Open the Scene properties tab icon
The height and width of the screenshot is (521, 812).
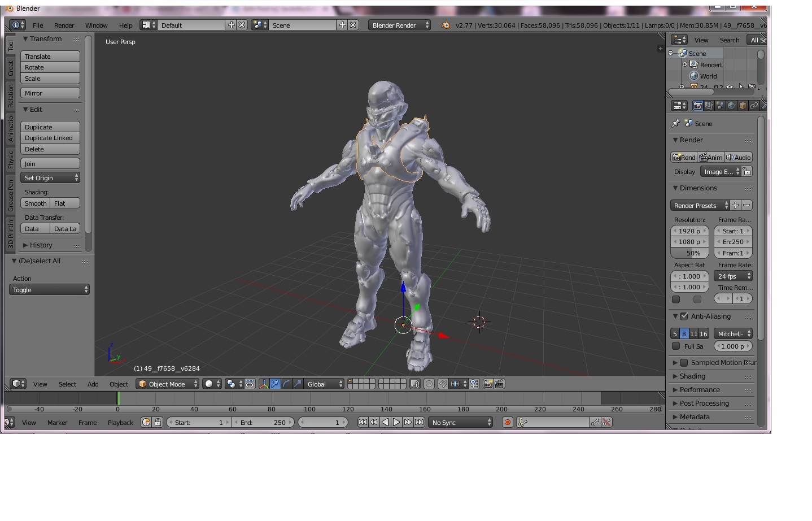(x=720, y=106)
